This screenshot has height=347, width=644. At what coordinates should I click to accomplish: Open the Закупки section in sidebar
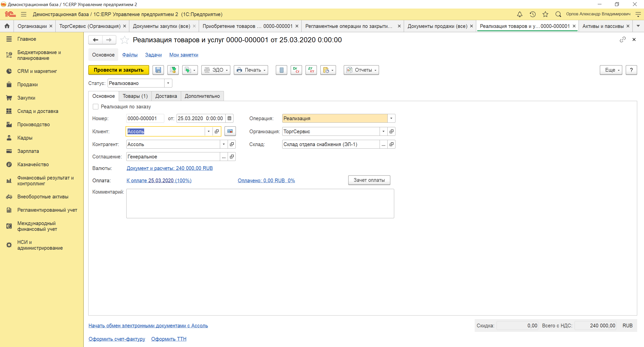point(26,98)
